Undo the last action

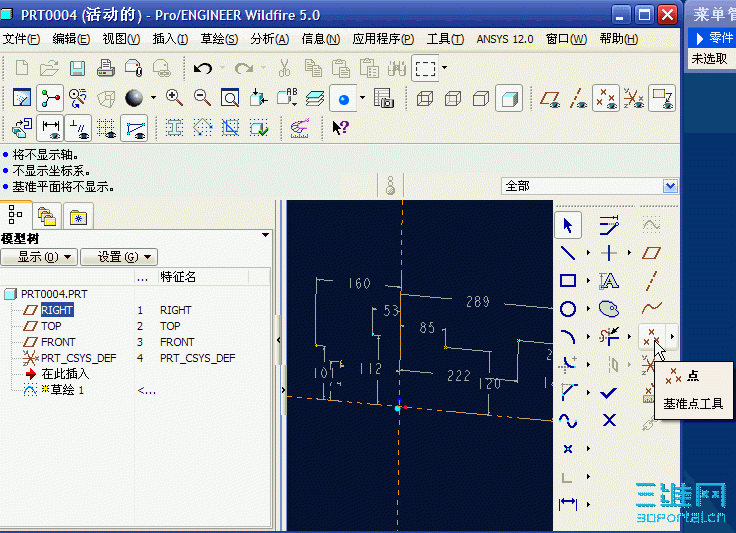(x=203, y=69)
